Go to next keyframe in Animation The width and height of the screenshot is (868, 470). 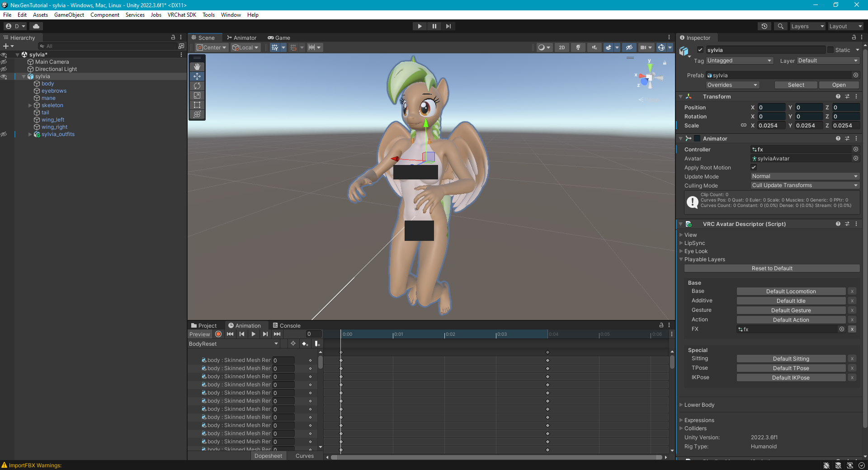[x=265, y=334]
